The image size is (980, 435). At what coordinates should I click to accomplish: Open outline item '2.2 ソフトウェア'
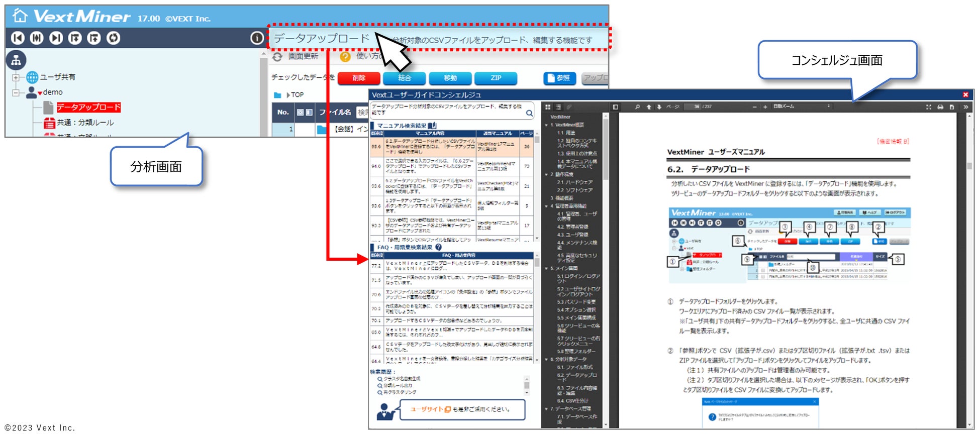pyautogui.click(x=575, y=190)
